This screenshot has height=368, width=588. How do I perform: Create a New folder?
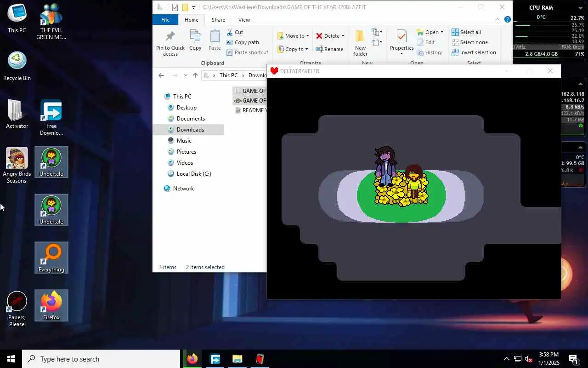pyautogui.click(x=360, y=44)
